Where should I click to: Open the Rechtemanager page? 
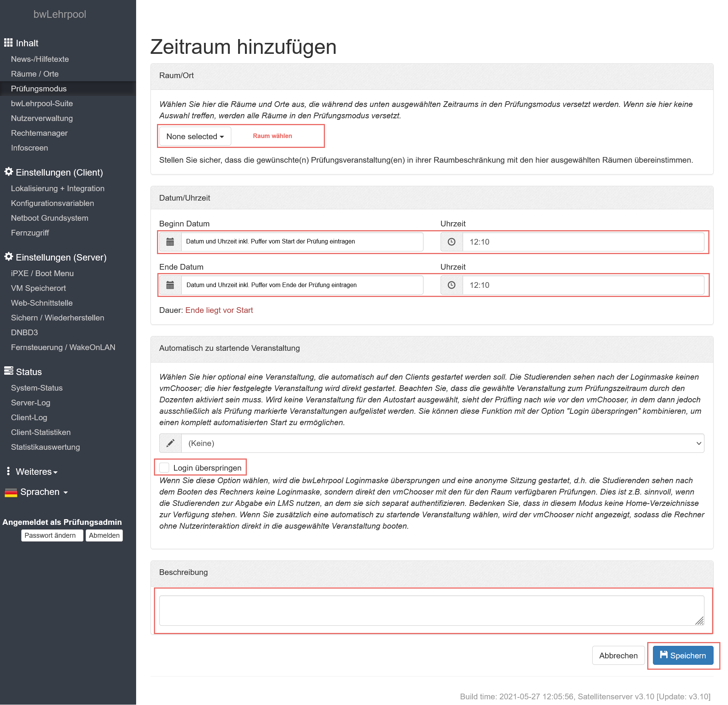[x=39, y=133]
